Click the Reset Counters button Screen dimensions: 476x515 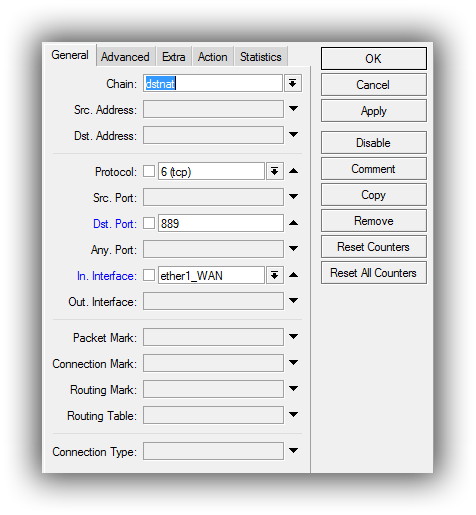tap(374, 247)
